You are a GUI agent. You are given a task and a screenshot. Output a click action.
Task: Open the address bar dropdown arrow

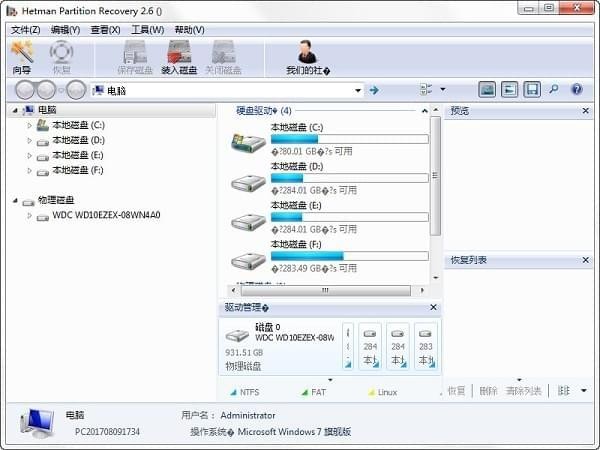[358, 90]
